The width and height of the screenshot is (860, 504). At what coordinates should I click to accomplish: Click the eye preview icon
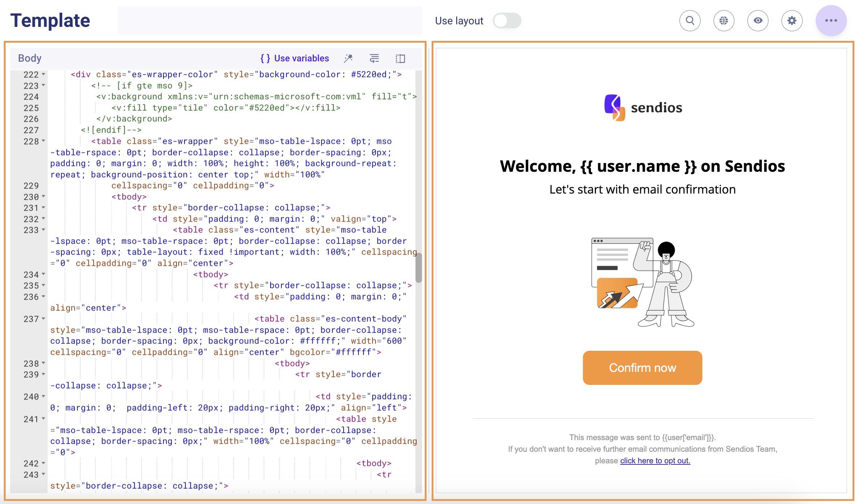758,21
